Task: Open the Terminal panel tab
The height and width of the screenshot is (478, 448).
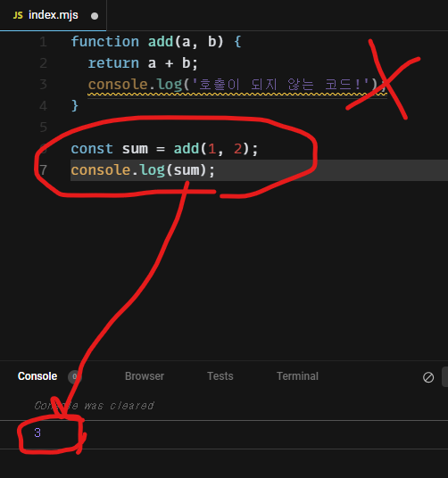Action: [297, 376]
